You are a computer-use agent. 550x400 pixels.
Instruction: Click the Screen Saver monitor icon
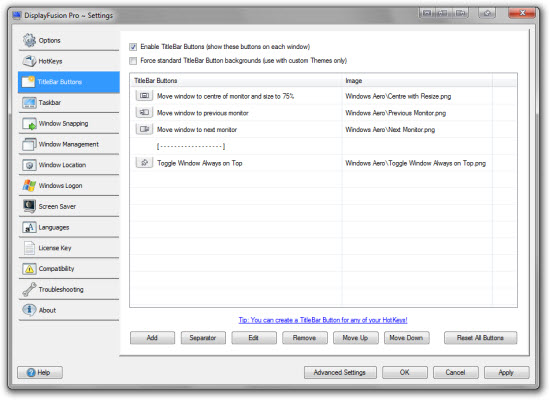(29, 206)
